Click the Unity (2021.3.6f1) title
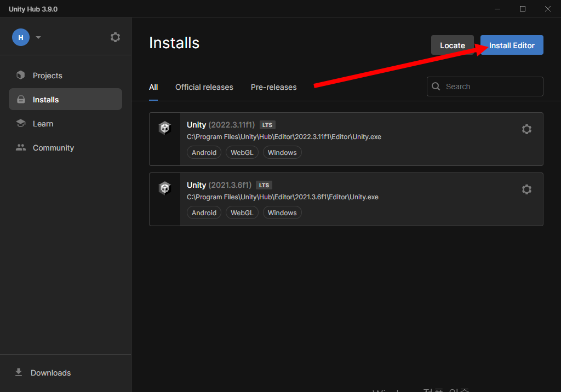The image size is (561, 392). click(219, 185)
